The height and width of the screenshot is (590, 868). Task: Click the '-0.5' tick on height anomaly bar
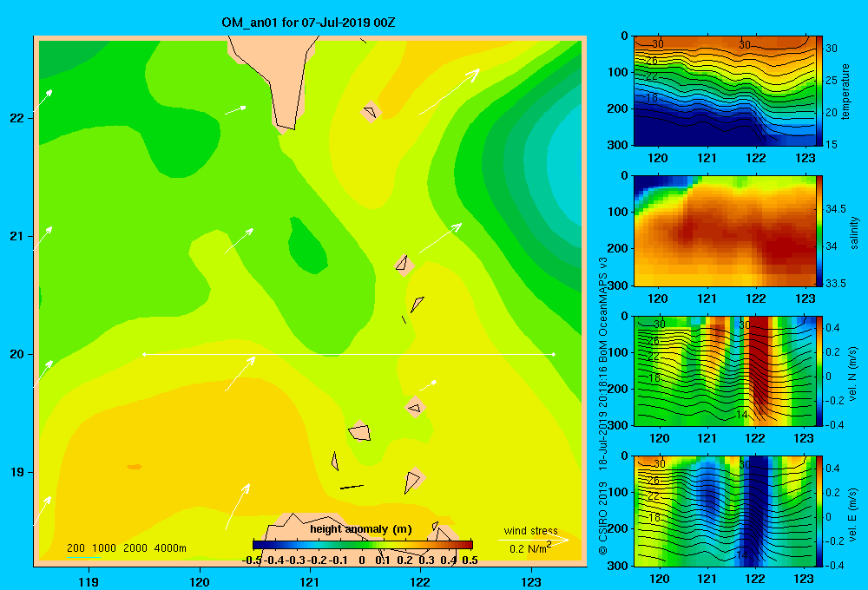pyautogui.click(x=252, y=560)
